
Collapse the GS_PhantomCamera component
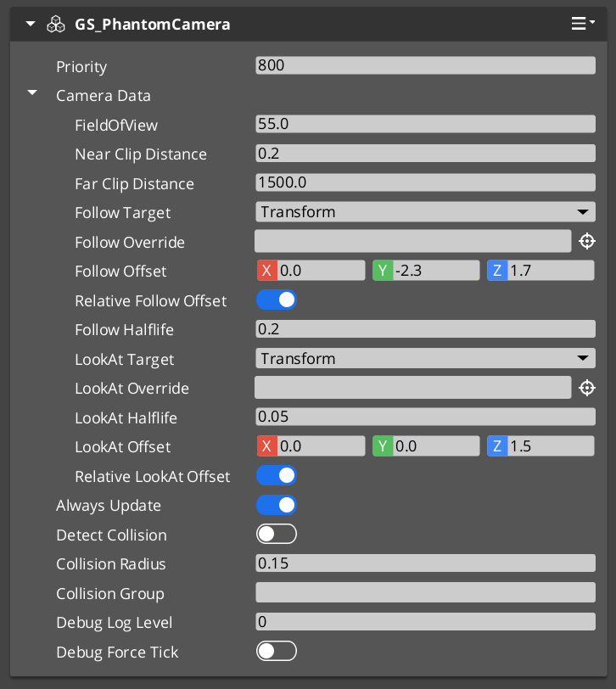(x=30, y=24)
